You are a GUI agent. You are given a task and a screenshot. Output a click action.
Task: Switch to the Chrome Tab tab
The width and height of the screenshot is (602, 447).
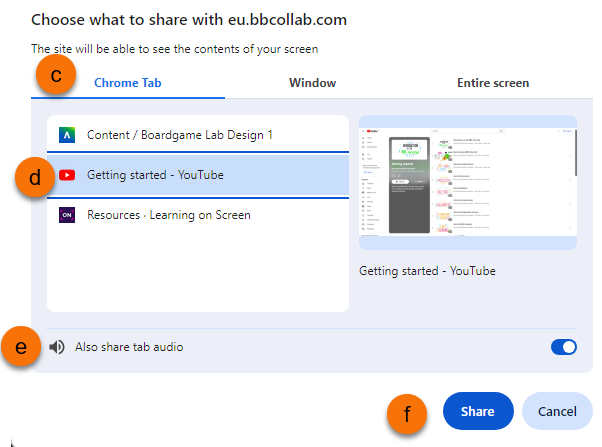click(x=128, y=83)
